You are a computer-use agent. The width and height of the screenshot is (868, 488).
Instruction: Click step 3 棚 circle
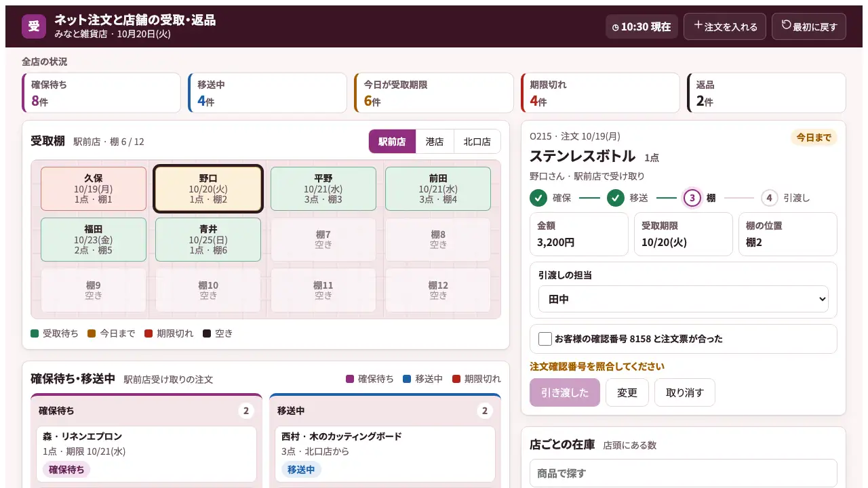pos(692,198)
